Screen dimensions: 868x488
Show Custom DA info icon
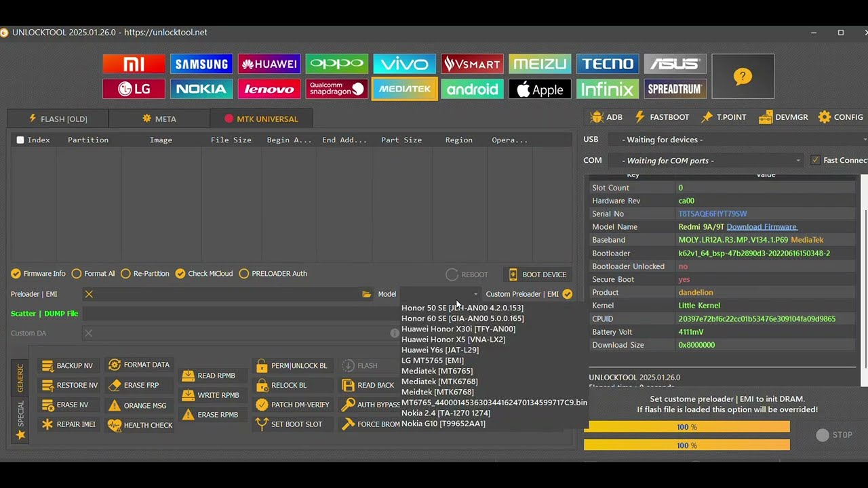(x=395, y=333)
